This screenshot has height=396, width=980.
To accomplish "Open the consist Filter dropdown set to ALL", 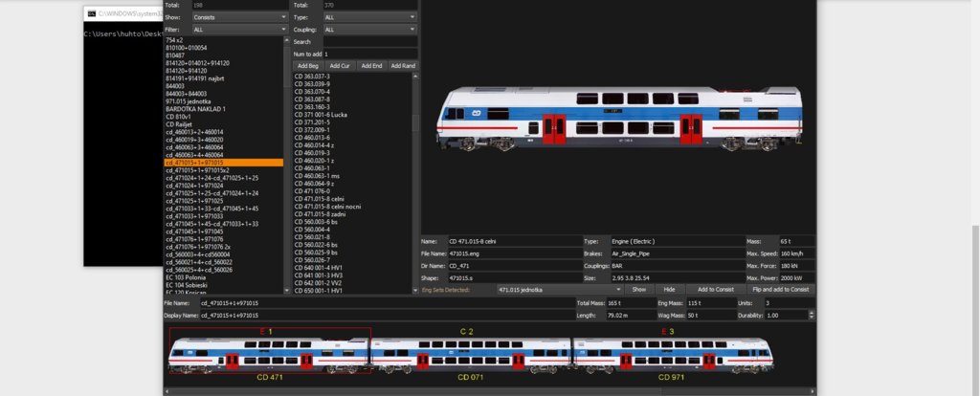I will point(239,30).
